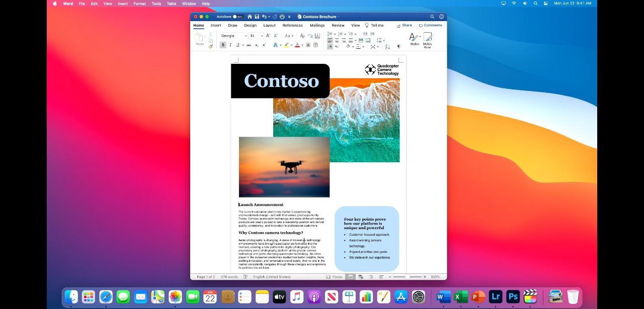Click the zoom slider handle

click(407, 277)
